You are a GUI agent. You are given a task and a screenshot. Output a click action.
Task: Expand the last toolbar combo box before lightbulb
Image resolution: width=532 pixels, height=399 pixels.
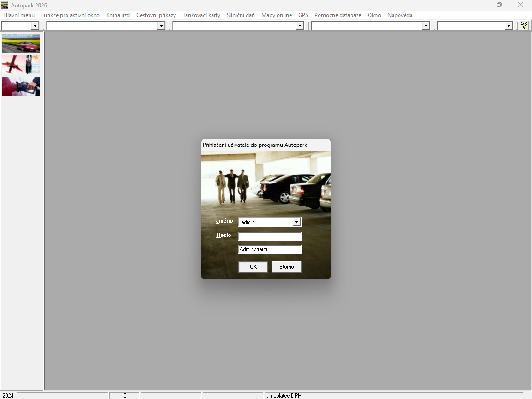tap(508, 26)
